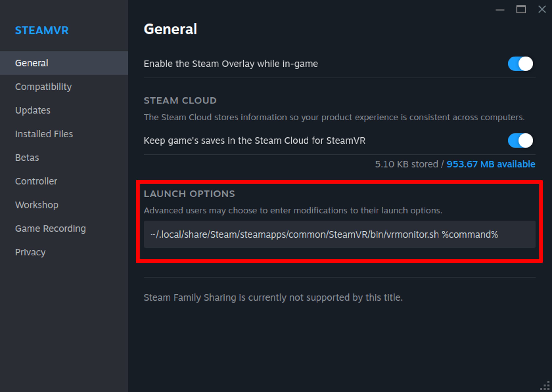
Task: Open Controller settings
Action: click(36, 181)
